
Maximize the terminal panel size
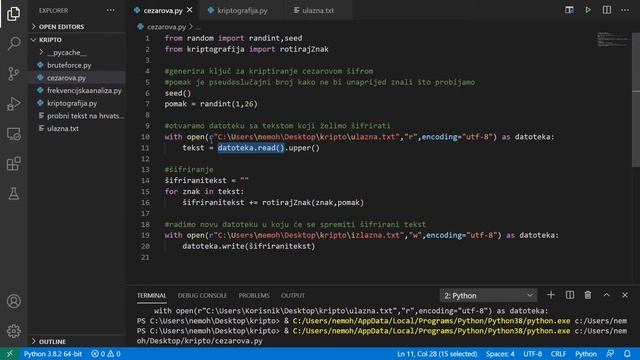pos(607,295)
